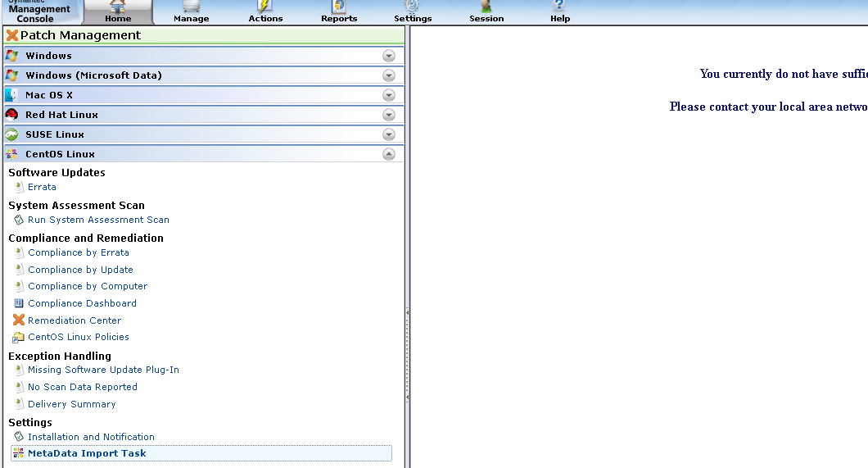Click the Red Hat Linux header text
Viewport: 868px width, 468px height.
[x=61, y=115]
